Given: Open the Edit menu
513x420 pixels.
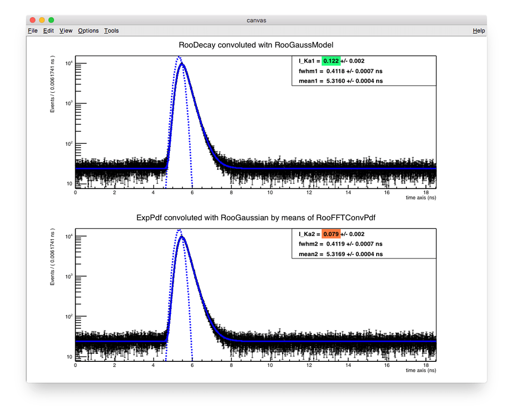Looking at the screenshot, I should click(48, 31).
